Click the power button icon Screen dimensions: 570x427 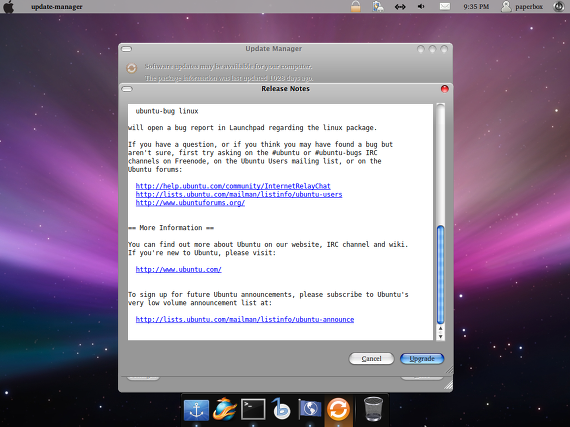pyautogui.click(x=559, y=6)
